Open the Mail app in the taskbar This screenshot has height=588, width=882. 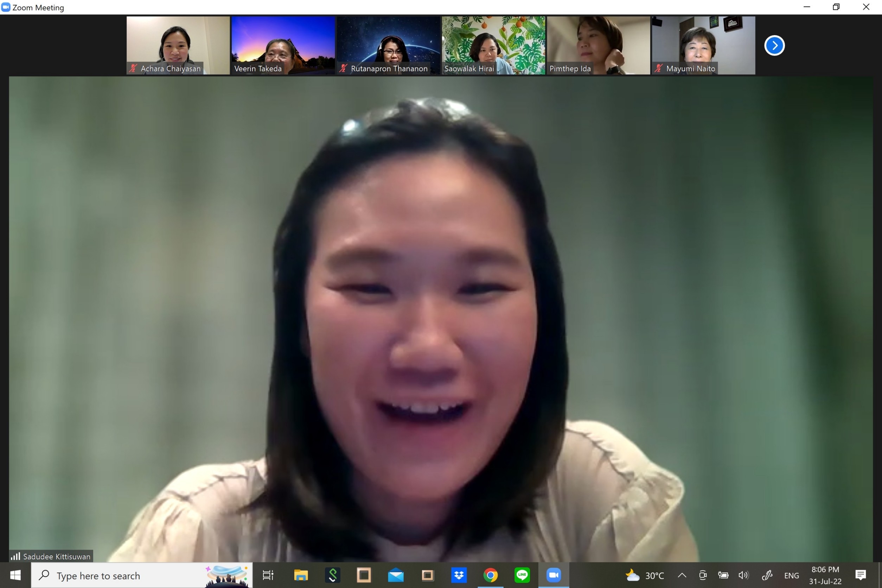pos(396,575)
